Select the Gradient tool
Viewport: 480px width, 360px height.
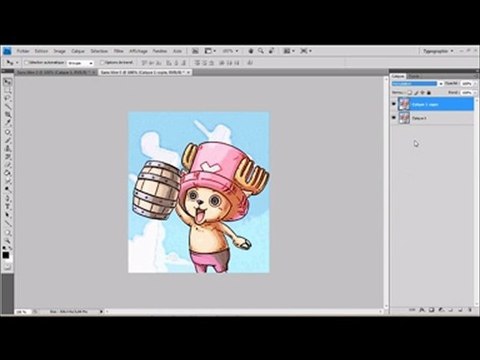click(x=7, y=173)
